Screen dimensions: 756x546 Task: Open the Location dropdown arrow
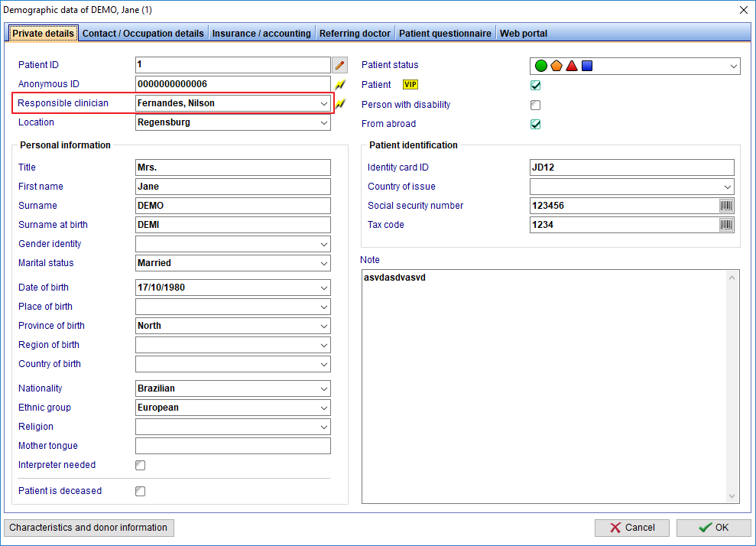point(324,123)
